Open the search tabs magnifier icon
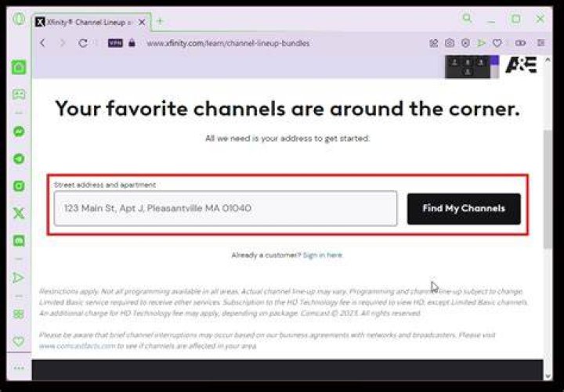564x392 pixels. [467, 18]
